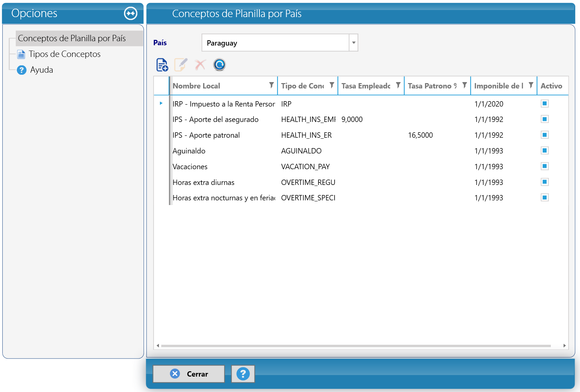Toggle Activo checkbox for Vacaciones row
Image resolution: width=580 pixels, height=392 pixels.
click(545, 166)
